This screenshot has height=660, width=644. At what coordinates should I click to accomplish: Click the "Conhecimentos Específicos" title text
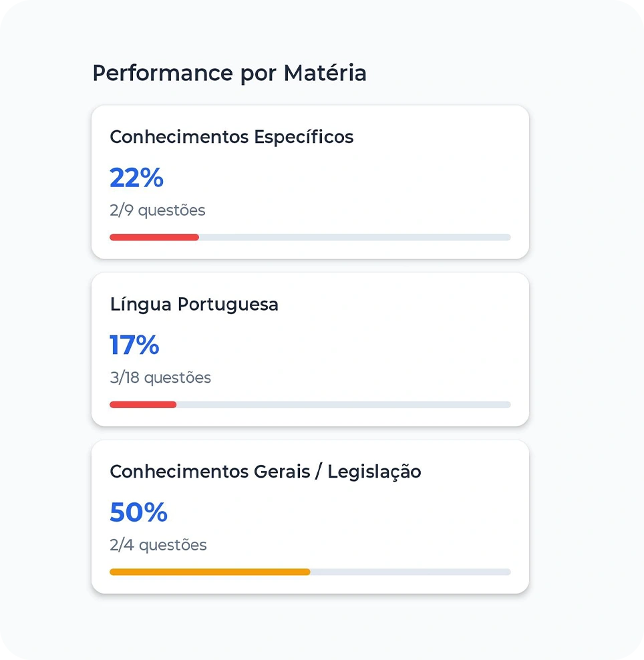[x=231, y=137]
